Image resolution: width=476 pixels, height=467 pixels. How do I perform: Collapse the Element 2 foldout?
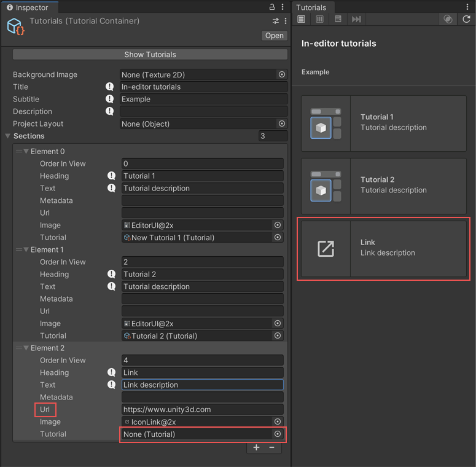(x=26, y=348)
